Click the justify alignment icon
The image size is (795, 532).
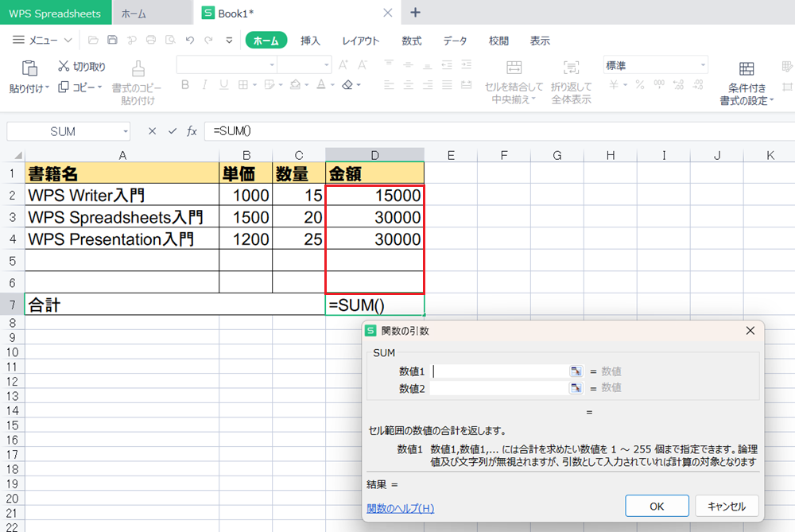[x=447, y=85]
